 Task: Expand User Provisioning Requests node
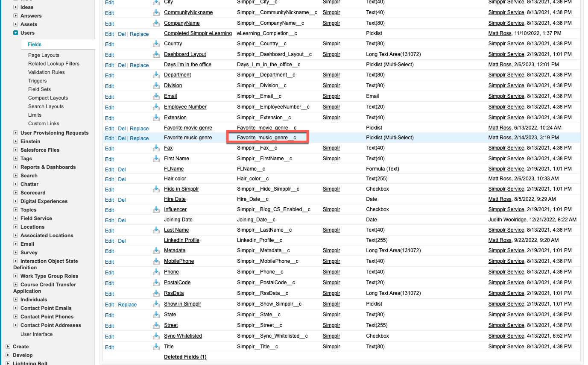(x=16, y=133)
